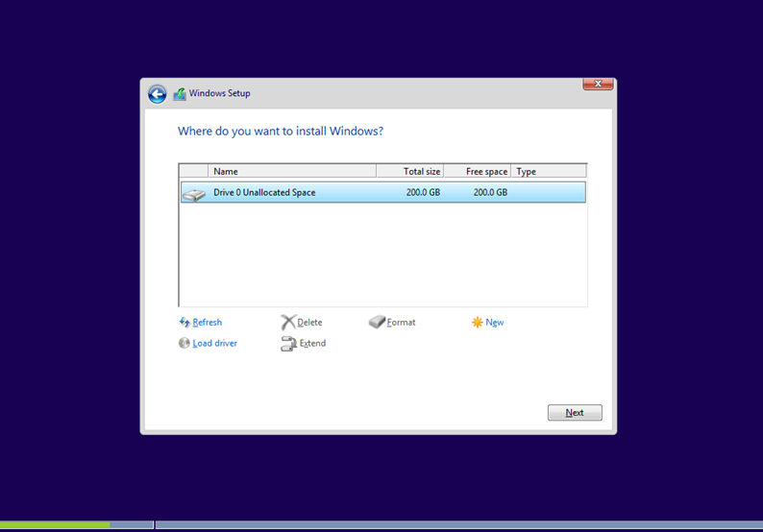The width and height of the screenshot is (763, 532).
Task: Click the blue back arrow button
Action: click(x=158, y=94)
